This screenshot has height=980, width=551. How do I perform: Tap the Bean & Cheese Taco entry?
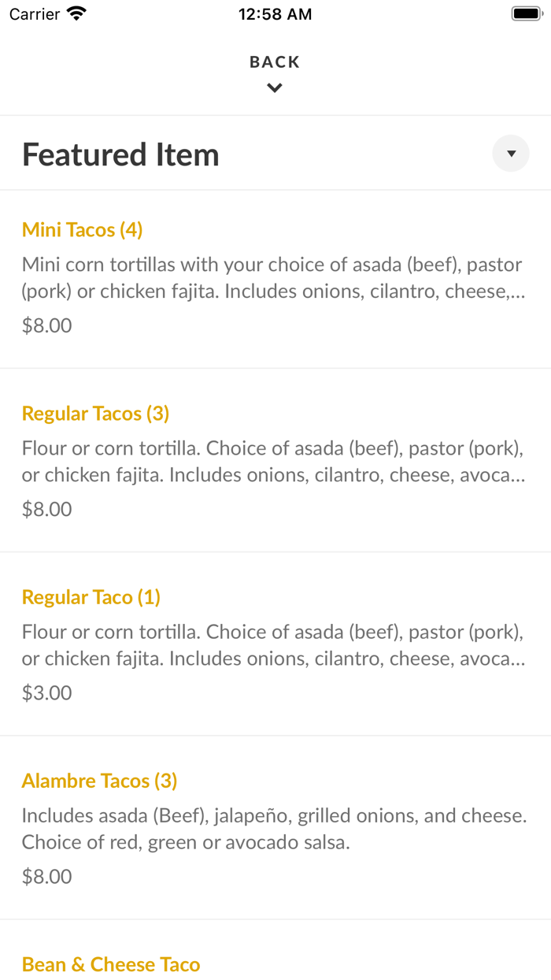[x=111, y=964]
